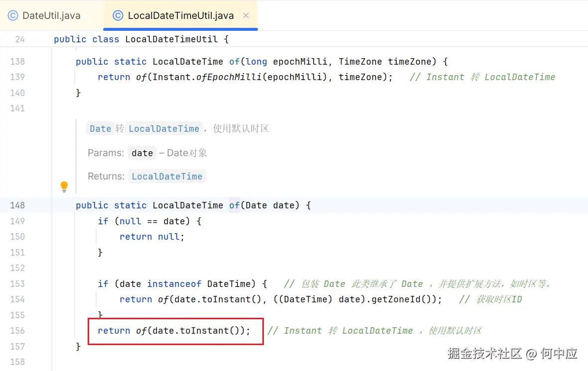The height and width of the screenshot is (371, 588).
Task: Close the LocalDateTimeUtil.java tab
Action: [x=246, y=15]
